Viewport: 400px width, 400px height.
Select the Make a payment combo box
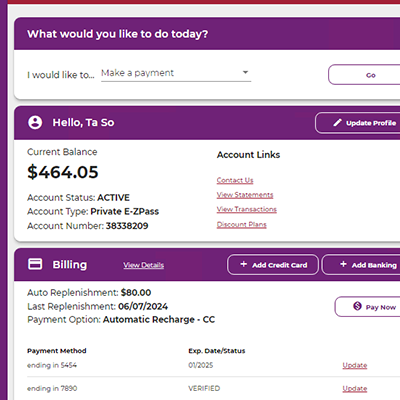coord(176,73)
